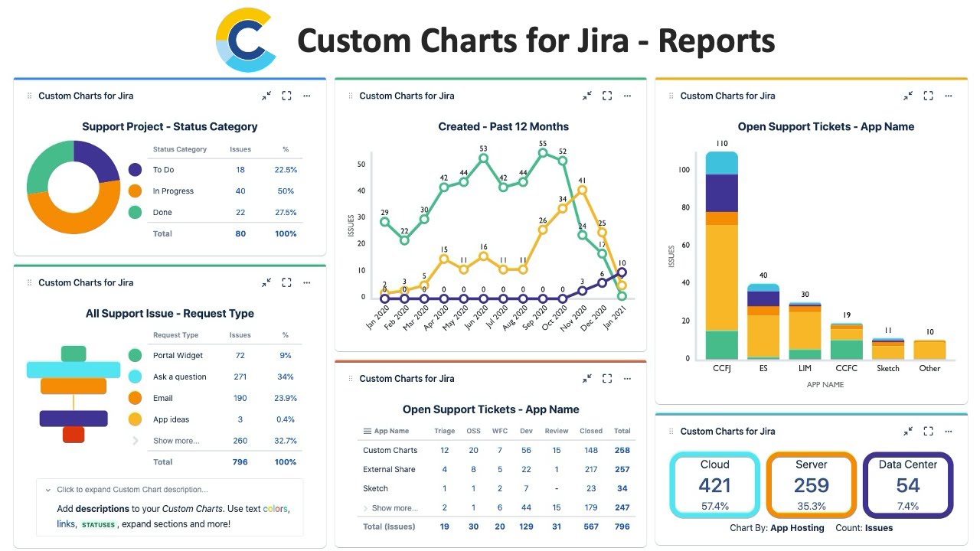Viewport: 980px width, 551px height.
Task: Fullscreen the App Name table gadget
Action: pyautogui.click(x=607, y=378)
